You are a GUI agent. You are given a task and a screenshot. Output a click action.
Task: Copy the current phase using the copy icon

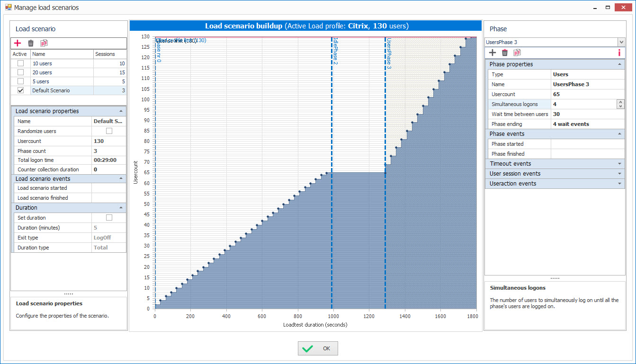pos(517,53)
